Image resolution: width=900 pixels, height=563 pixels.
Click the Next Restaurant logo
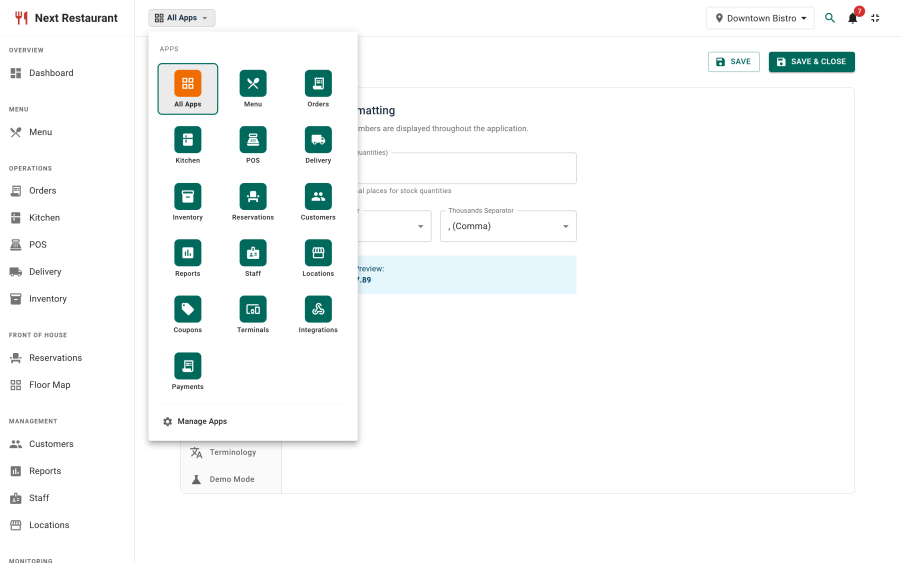tap(66, 18)
